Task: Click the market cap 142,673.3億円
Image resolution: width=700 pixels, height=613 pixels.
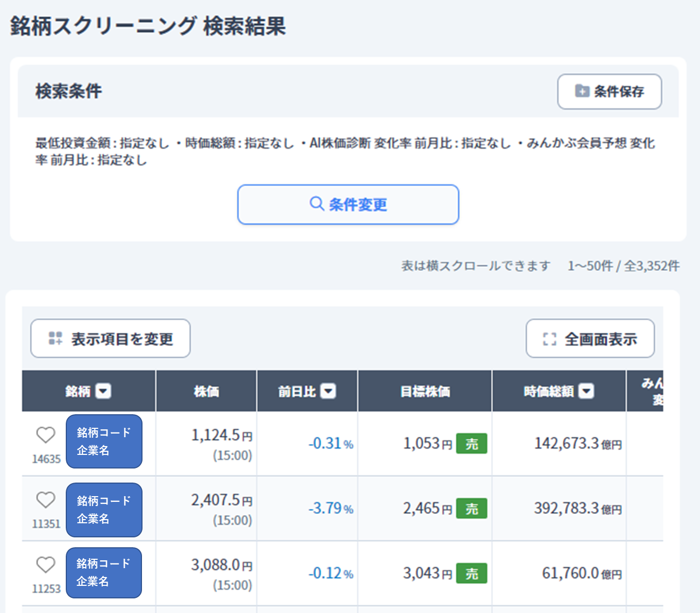Action: coord(578,443)
